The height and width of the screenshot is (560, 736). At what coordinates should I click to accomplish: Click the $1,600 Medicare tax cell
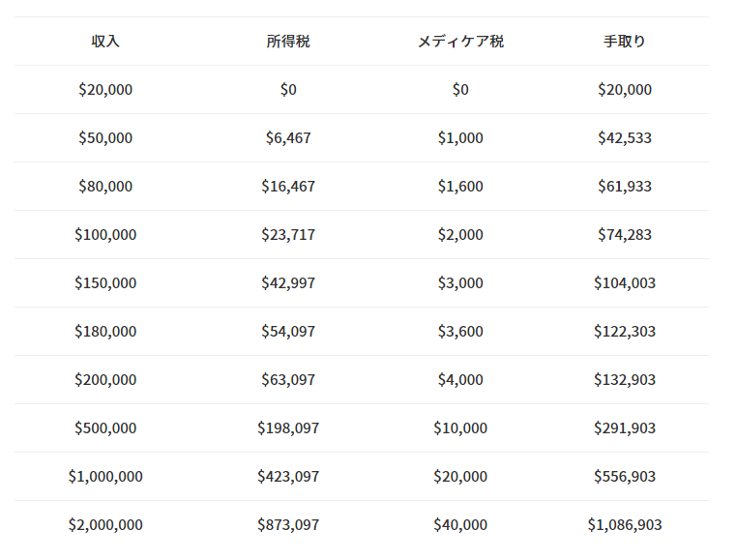(460, 187)
